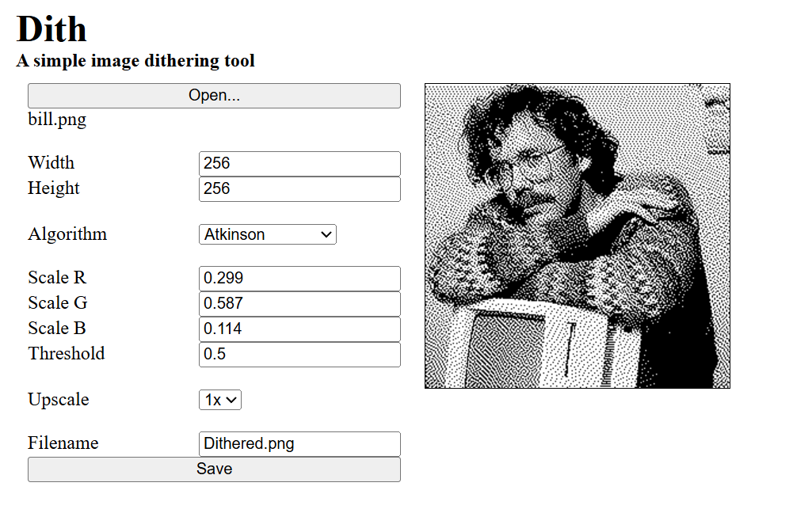Screen dimensions: 793x532
Task: Click the Open... button
Action: [x=214, y=96]
